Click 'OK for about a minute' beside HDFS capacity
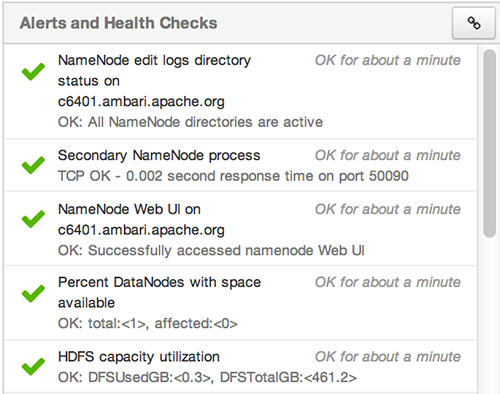500x394 pixels. point(388,357)
